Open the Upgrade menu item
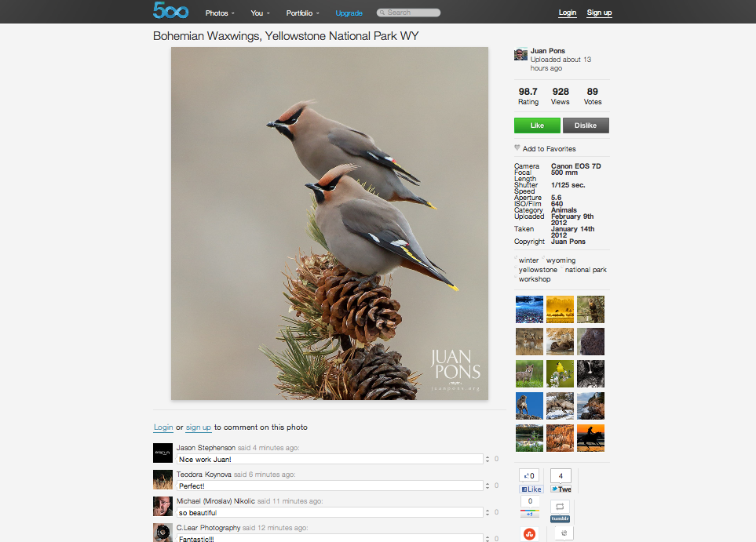756x542 pixels. (349, 13)
